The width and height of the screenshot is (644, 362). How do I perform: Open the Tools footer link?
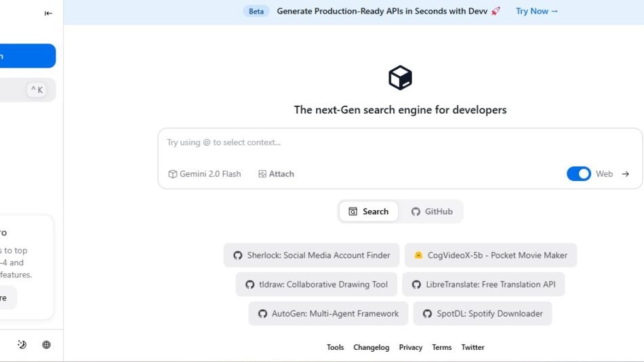tap(335, 347)
